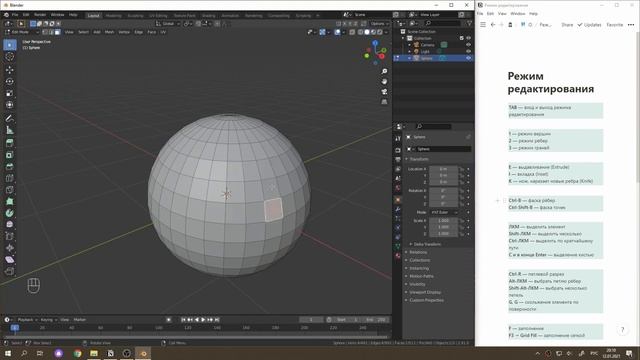Select the Transform tool
640x360 pixels.
coord(10,105)
